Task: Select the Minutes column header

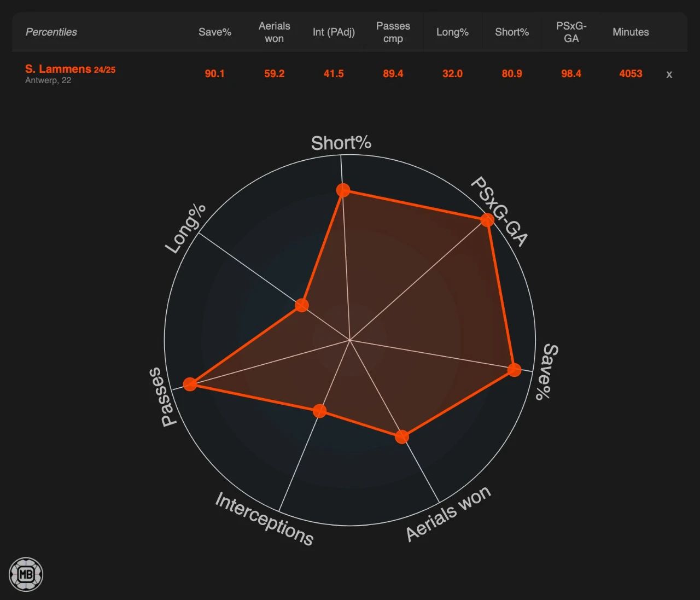Action: click(x=631, y=32)
